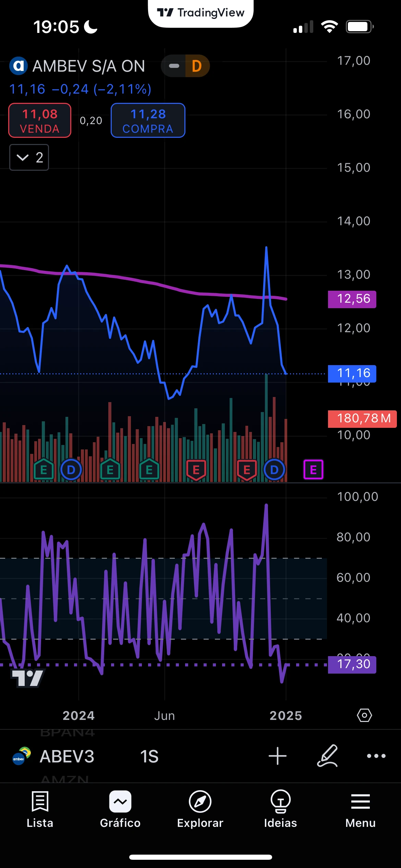Toggle the orange D delayed data badge

pos(197,66)
